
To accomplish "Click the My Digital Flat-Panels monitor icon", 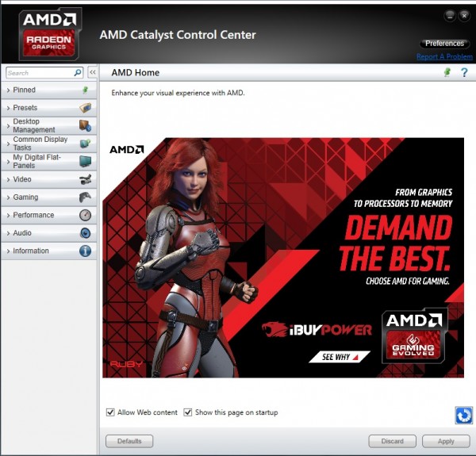I will tap(86, 161).
